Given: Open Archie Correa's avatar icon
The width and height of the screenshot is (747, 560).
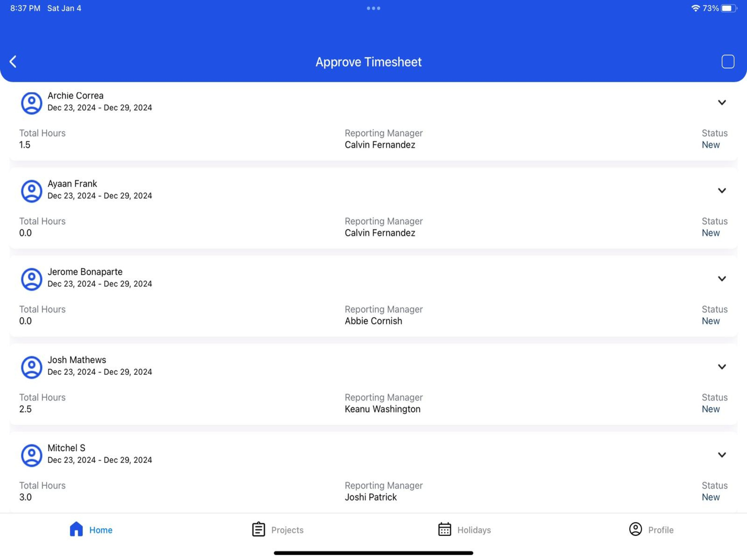Looking at the screenshot, I should pyautogui.click(x=31, y=103).
